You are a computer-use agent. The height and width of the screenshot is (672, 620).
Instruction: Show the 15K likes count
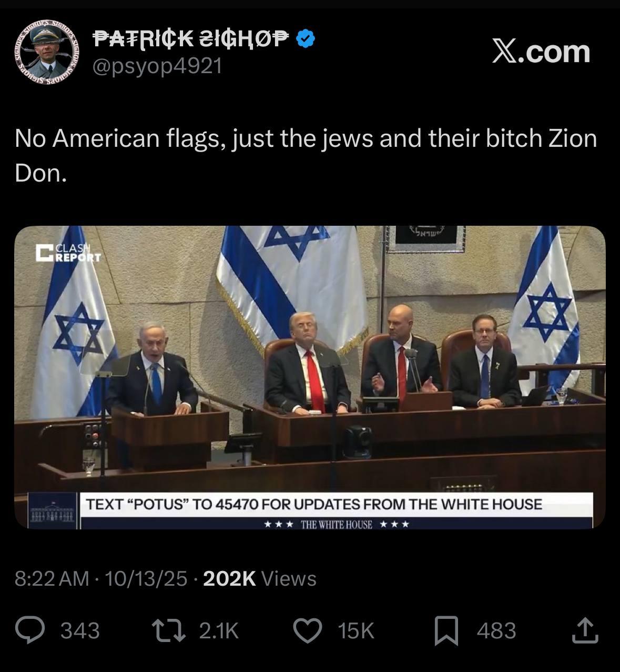(356, 630)
